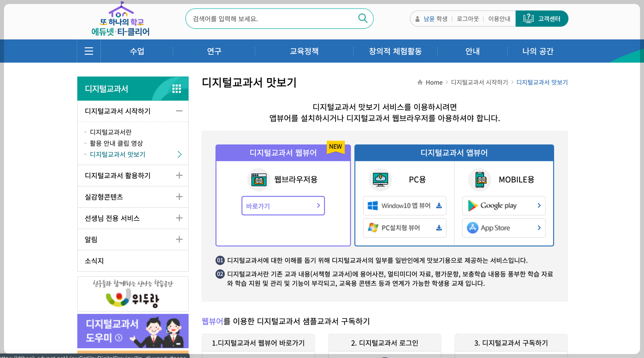The width and height of the screenshot is (644, 358).
Task: Click the 바로가기 web viewer button
Action: click(x=283, y=206)
